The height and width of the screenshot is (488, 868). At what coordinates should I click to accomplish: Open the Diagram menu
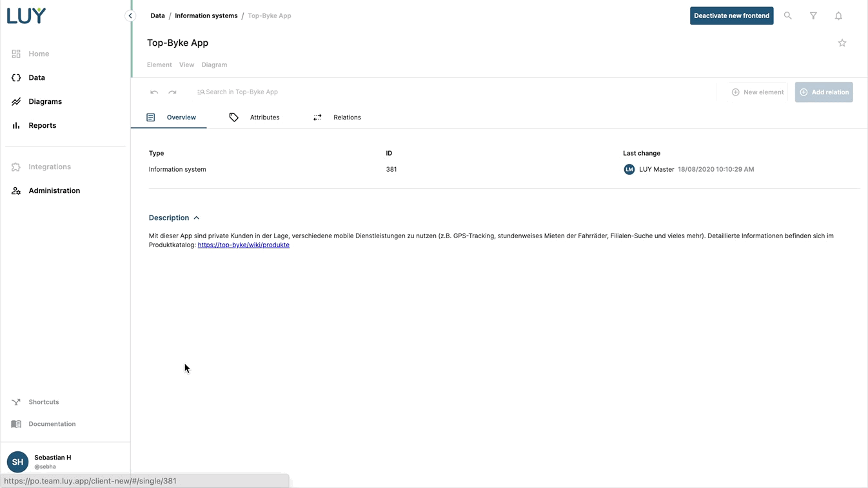[214, 65]
